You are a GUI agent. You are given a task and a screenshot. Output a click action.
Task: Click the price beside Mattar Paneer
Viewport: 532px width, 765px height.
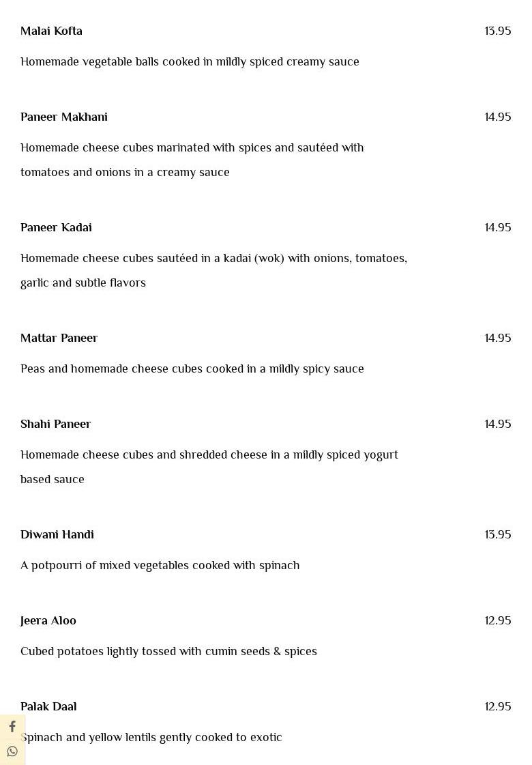coord(497,338)
